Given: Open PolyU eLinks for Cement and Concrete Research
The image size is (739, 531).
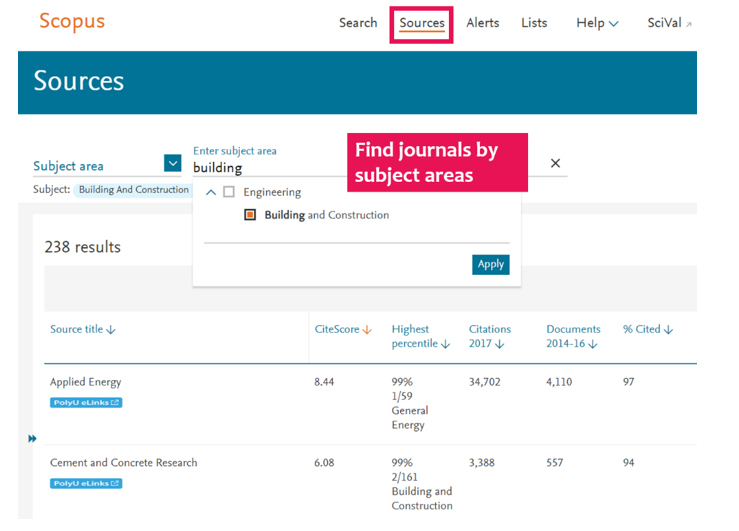Looking at the screenshot, I should tap(86, 483).
